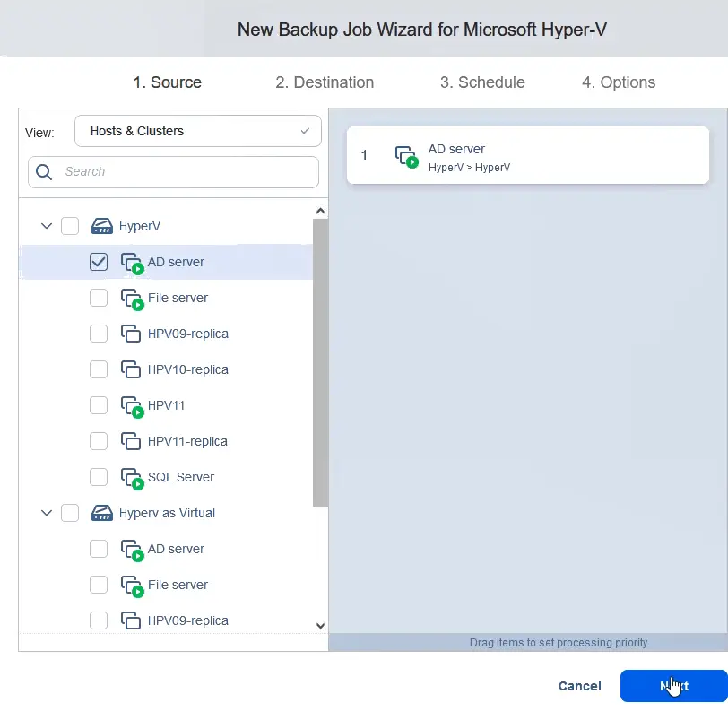The width and height of the screenshot is (728, 720).
Task: Click the HyperV host icon
Action: (101, 226)
